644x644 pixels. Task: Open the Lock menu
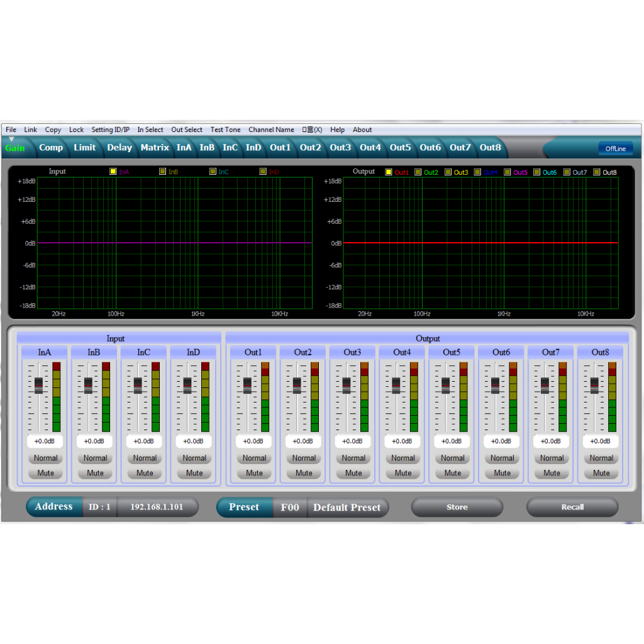[x=76, y=130]
